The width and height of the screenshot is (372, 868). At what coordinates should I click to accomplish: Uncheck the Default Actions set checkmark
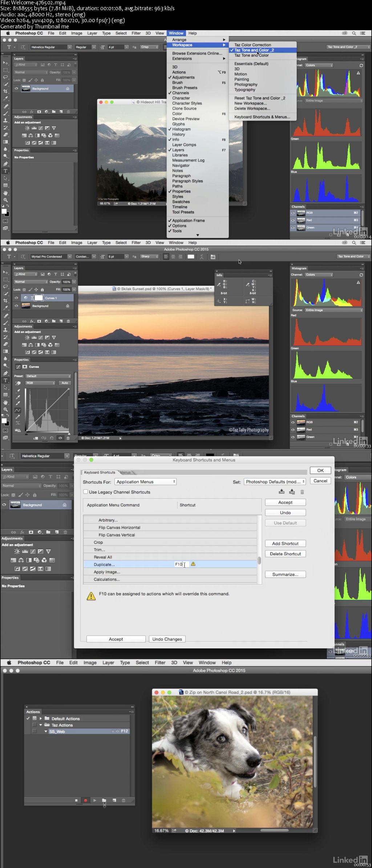click(x=28, y=719)
